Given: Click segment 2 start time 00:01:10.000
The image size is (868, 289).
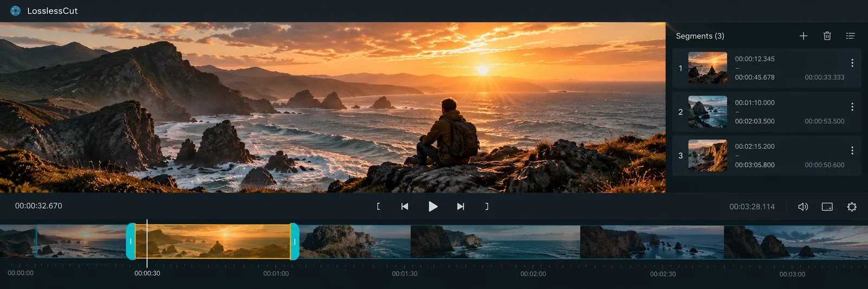Looking at the screenshot, I should (755, 103).
